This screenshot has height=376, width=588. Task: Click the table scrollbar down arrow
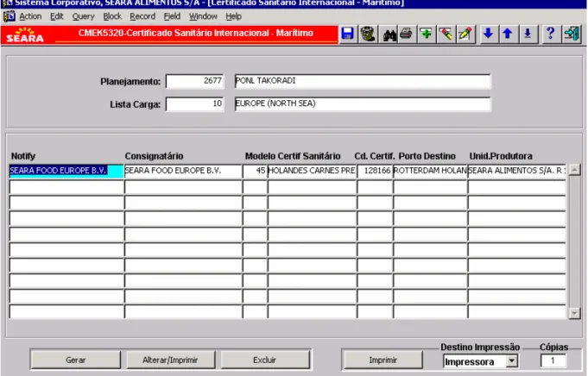coord(574,313)
